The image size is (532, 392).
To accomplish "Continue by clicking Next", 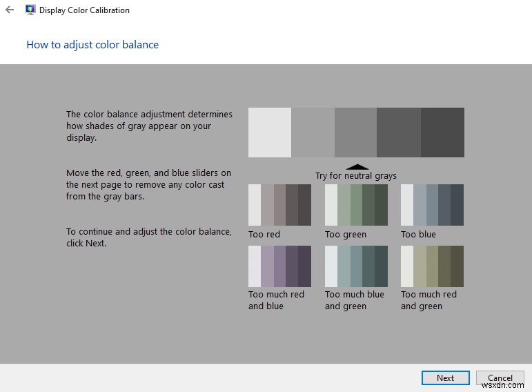I will (446, 378).
